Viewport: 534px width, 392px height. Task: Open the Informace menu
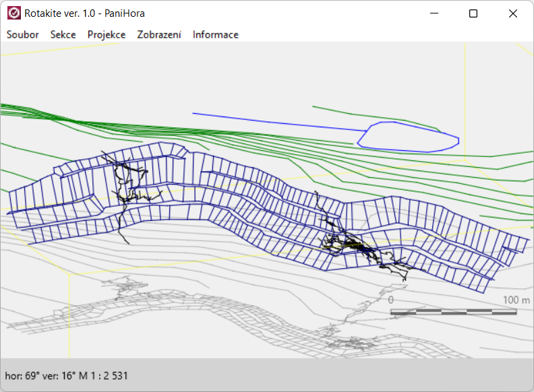pyautogui.click(x=216, y=35)
